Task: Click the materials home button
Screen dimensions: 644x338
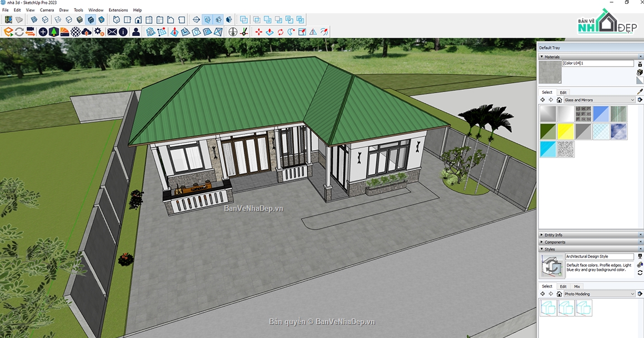Action: (559, 100)
